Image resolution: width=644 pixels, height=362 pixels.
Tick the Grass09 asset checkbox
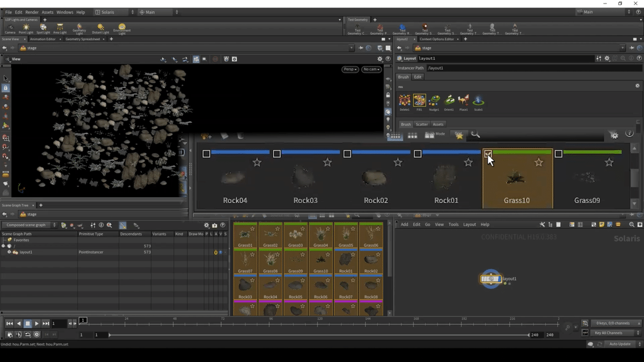tap(558, 154)
